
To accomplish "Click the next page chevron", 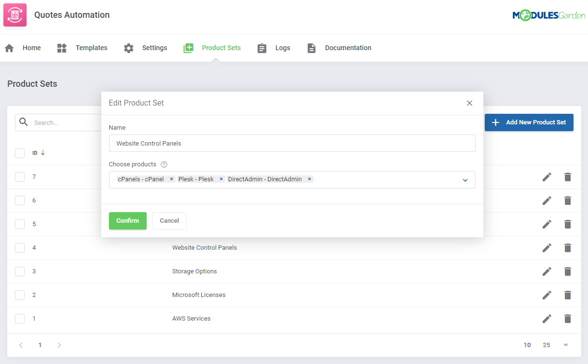I will pyautogui.click(x=59, y=345).
